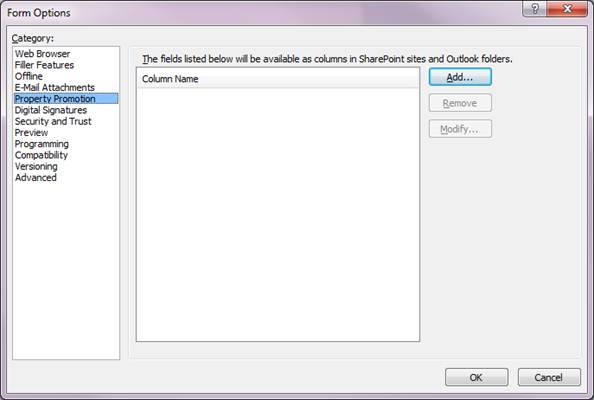This screenshot has height=400, width=594.
Task: Choose E-Mail Attachments category
Action: (x=55, y=88)
